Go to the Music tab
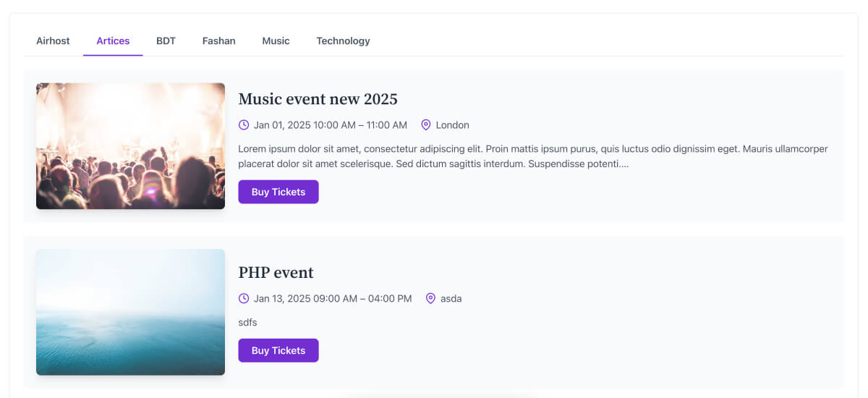This screenshot has width=868, height=398. point(276,41)
